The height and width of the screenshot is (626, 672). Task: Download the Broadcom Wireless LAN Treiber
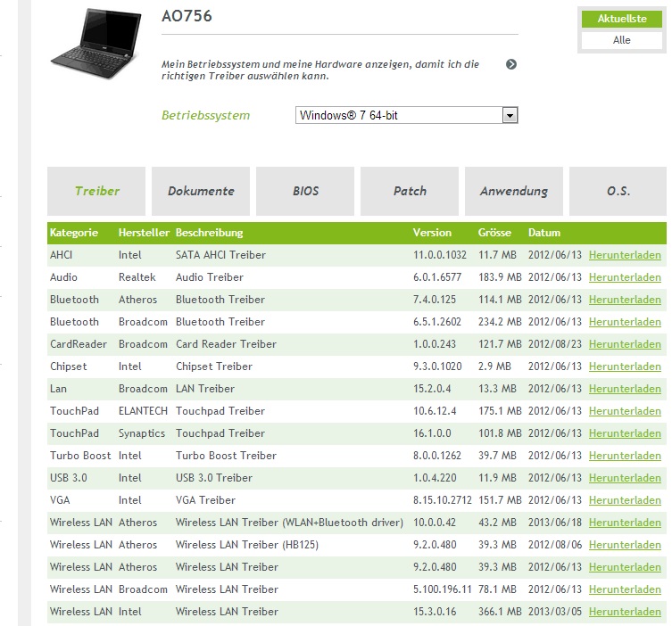[625, 589]
